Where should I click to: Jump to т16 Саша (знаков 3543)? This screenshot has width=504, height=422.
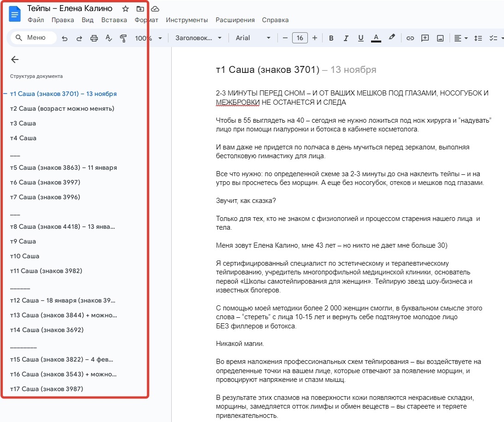[63, 374]
